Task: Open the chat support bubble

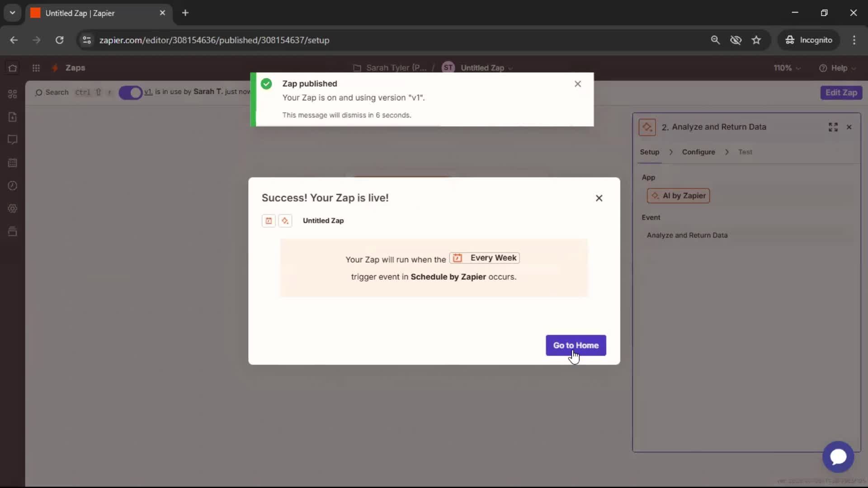Action: [838, 457]
